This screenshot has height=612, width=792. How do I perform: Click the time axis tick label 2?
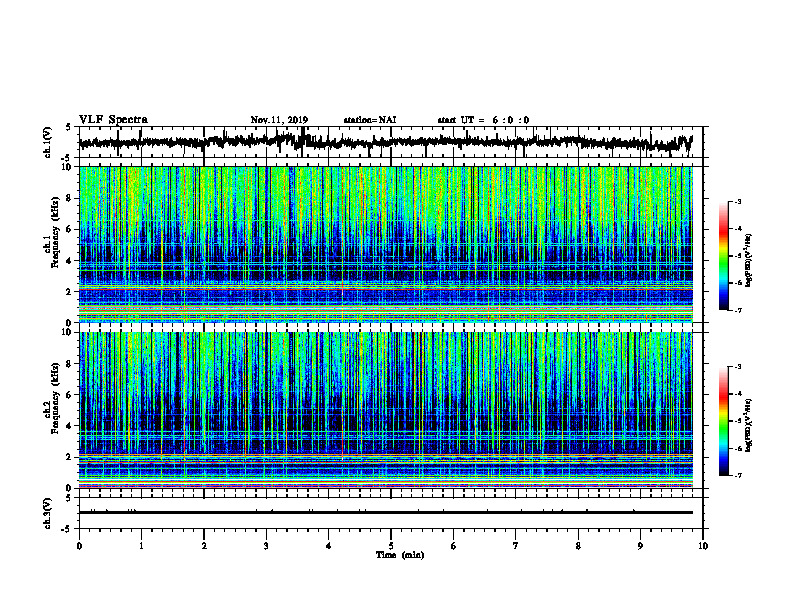[x=204, y=546]
